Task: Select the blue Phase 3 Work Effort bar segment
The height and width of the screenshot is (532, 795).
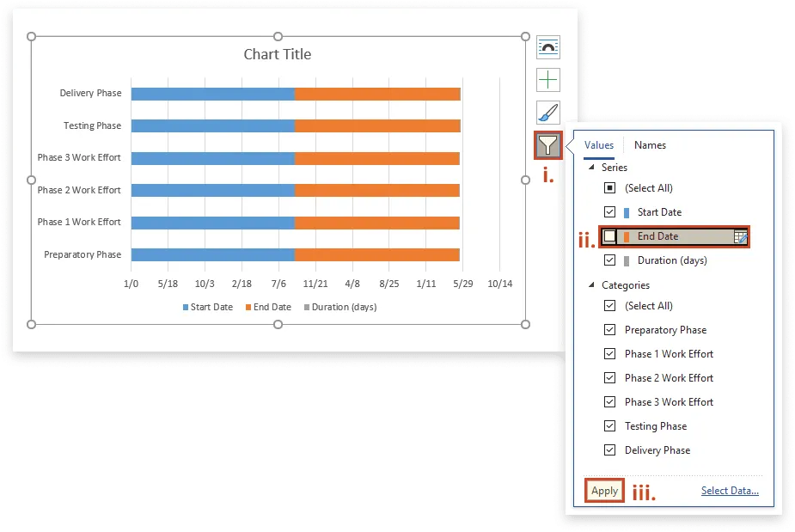Action: pos(213,158)
